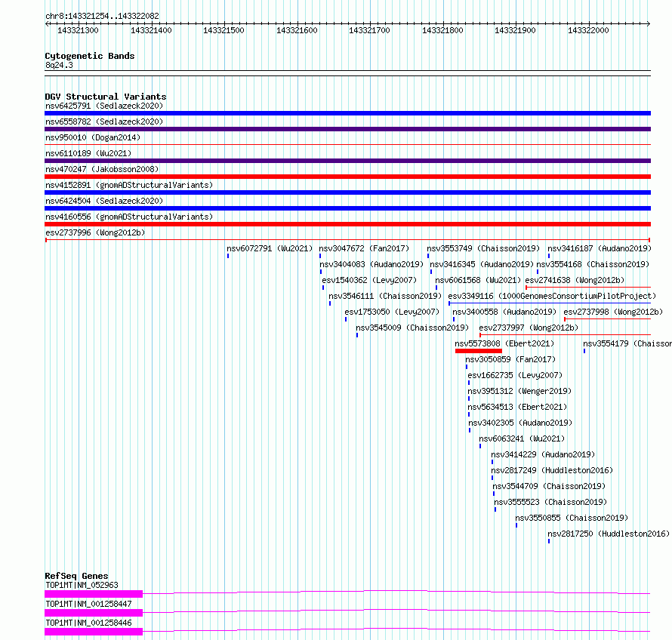Viewport: 672px width, 640px height.
Task: Click the TOP1MT|NM_052963 gene label
Action: click(x=82, y=585)
